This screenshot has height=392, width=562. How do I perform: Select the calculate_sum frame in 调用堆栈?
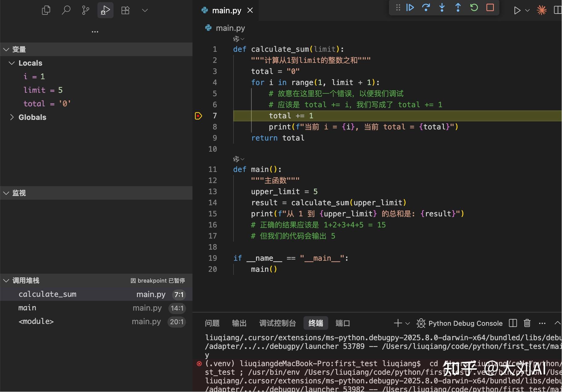pos(48,294)
